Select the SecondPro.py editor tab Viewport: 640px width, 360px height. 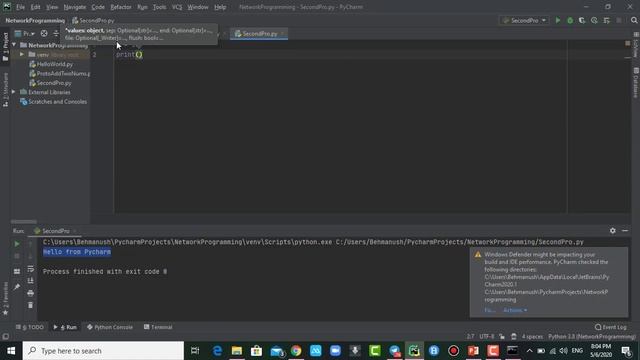point(259,34)
